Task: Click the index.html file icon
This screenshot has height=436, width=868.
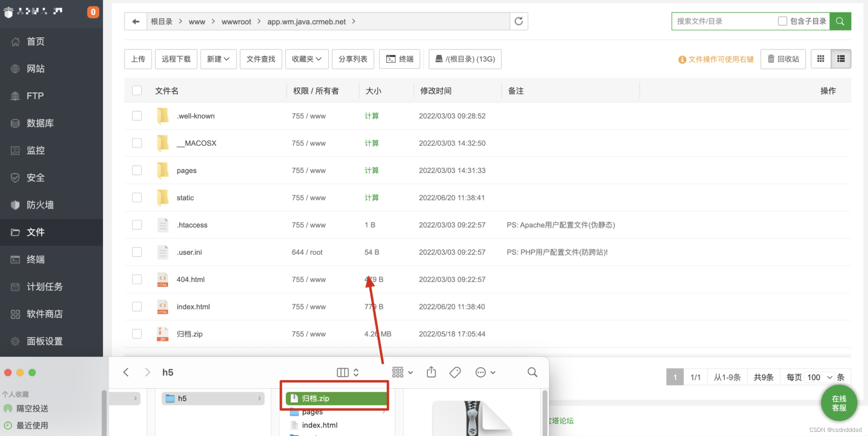Action: pos(163,307)
